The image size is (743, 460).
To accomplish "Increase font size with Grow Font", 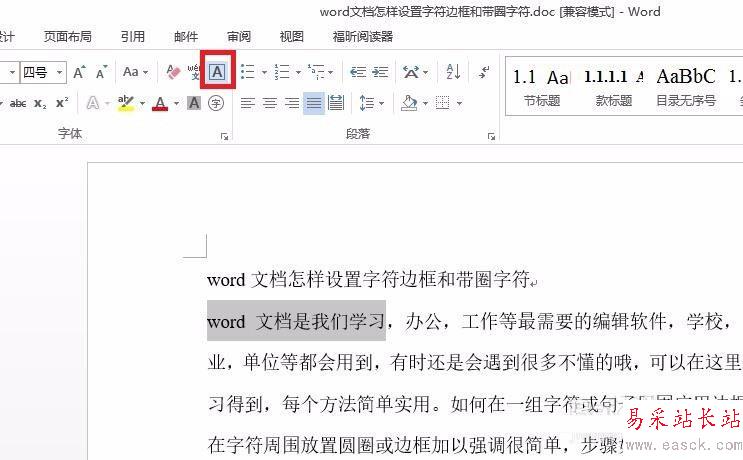I will pos(79,72).
